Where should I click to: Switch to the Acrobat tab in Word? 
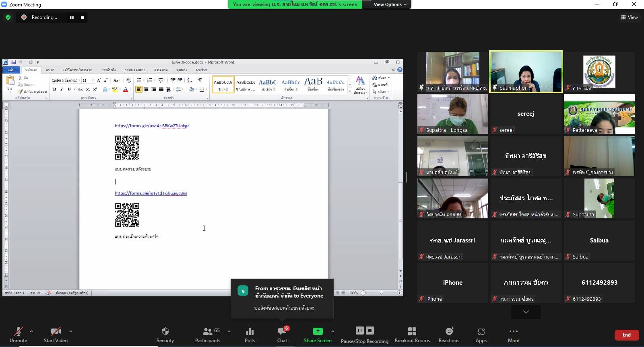[202, 70]
